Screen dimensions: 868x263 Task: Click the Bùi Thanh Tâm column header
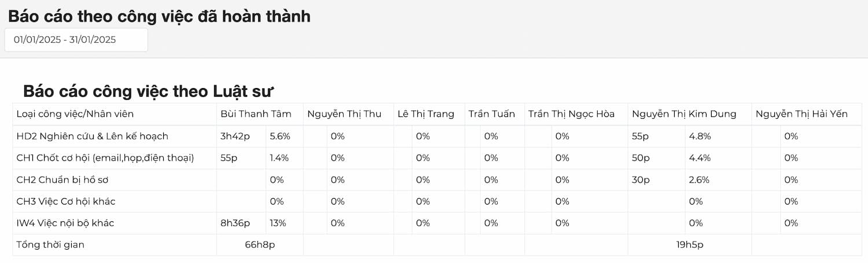(256, 114)
